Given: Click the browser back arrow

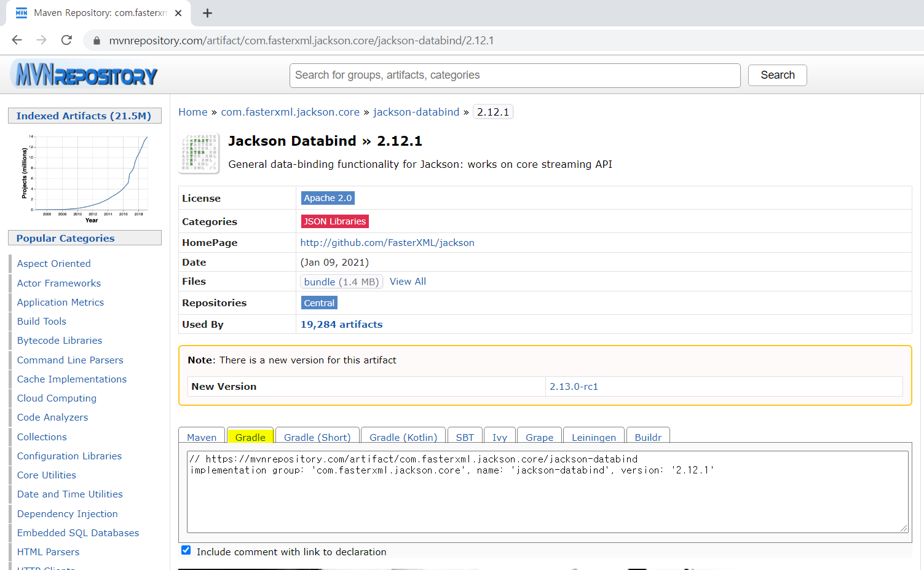Looking at the screenshot, I should click(x=17, y=40).
